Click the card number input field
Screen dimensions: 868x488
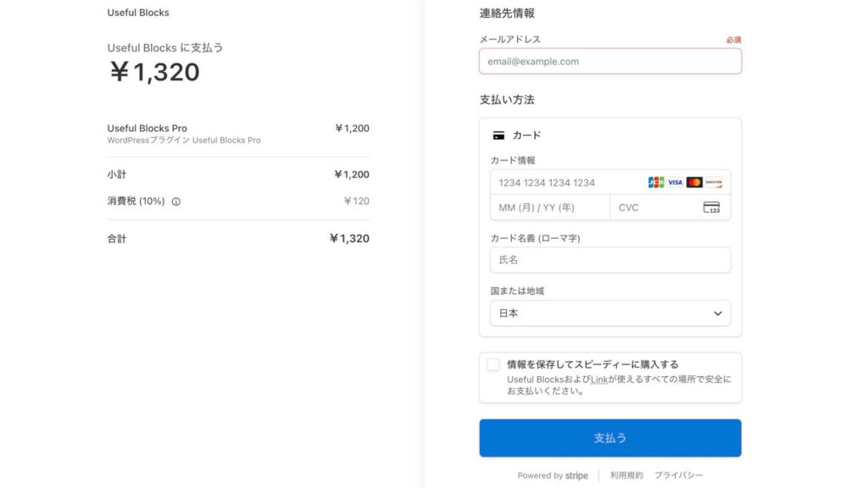[564, 182]
